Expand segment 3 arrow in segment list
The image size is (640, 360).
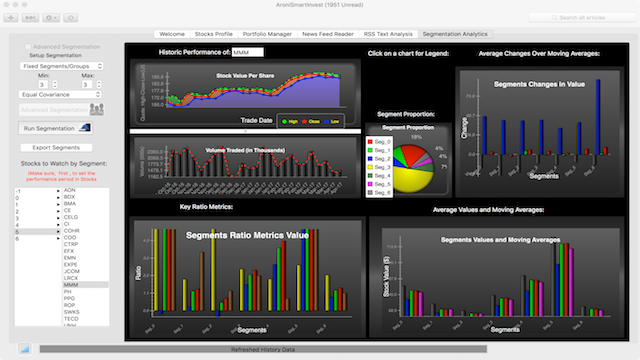click(58, 218)
